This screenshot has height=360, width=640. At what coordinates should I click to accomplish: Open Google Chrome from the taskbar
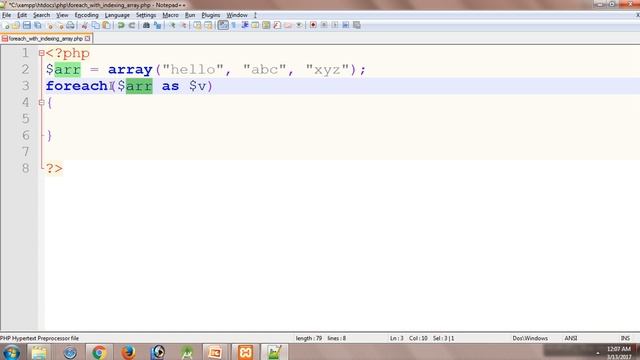tap(98, 352)
